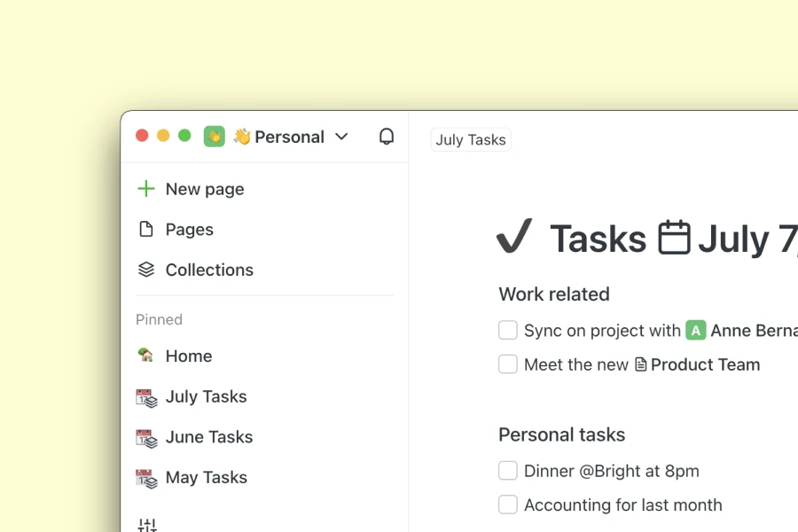This screenshot has height=532, width=798.
Task: Check the Dinner @Bright at 8pm checkbox
Action: [x=507, y=471]
